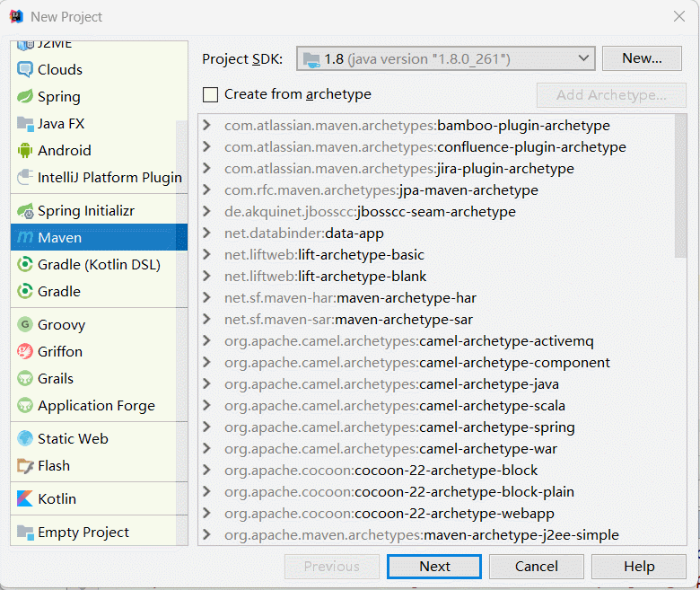Click the Groovy G icon
The image size is (700, 590).
coord(25,325)
